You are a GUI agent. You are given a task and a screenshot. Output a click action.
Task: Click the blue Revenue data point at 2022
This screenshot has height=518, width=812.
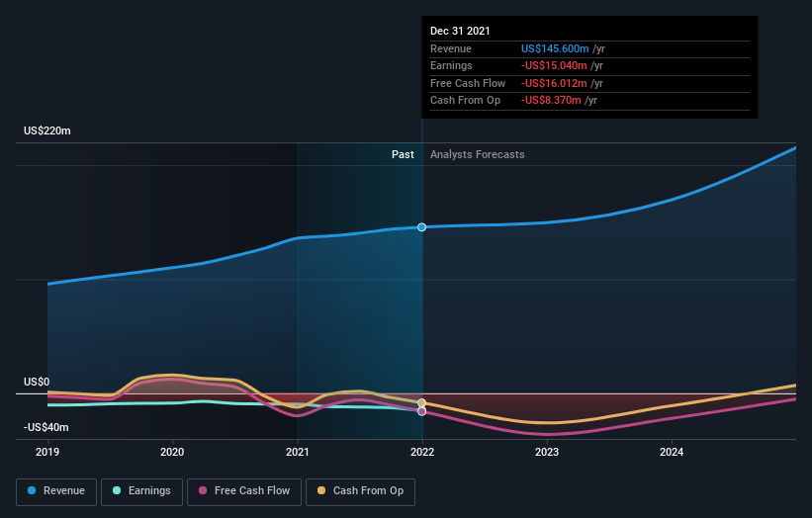422,227
